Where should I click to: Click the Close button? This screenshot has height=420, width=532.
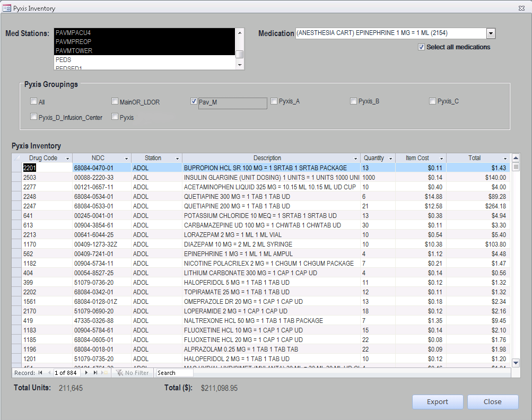pyautogui.click(x=492, y=402)
